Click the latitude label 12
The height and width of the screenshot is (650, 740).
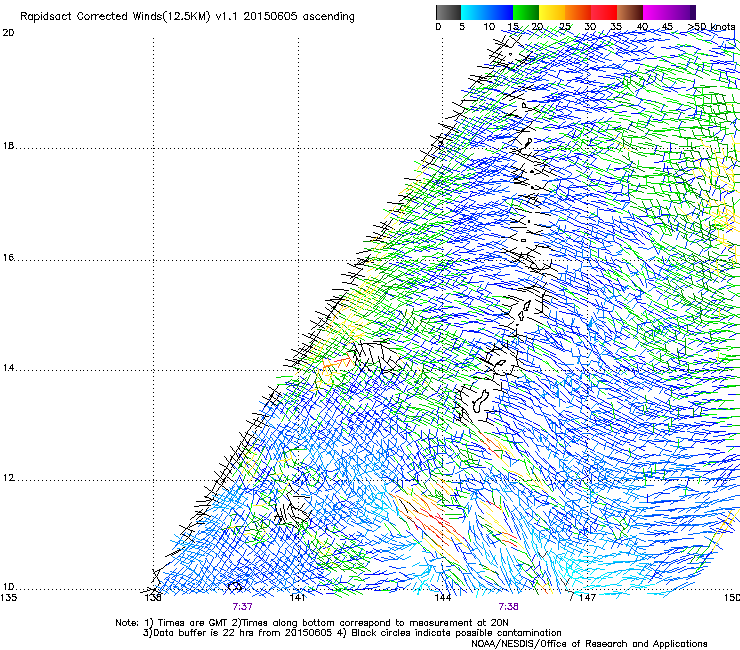8,478
